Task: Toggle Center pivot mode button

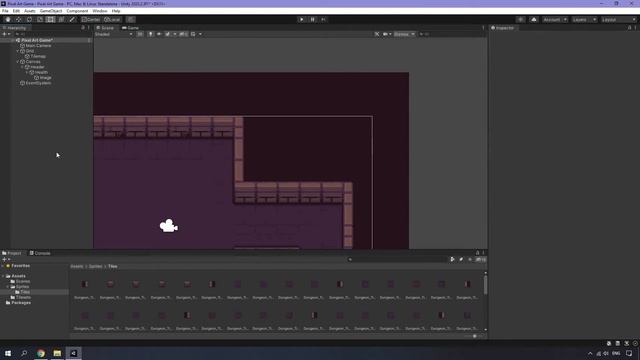Action: coord(90,20)
